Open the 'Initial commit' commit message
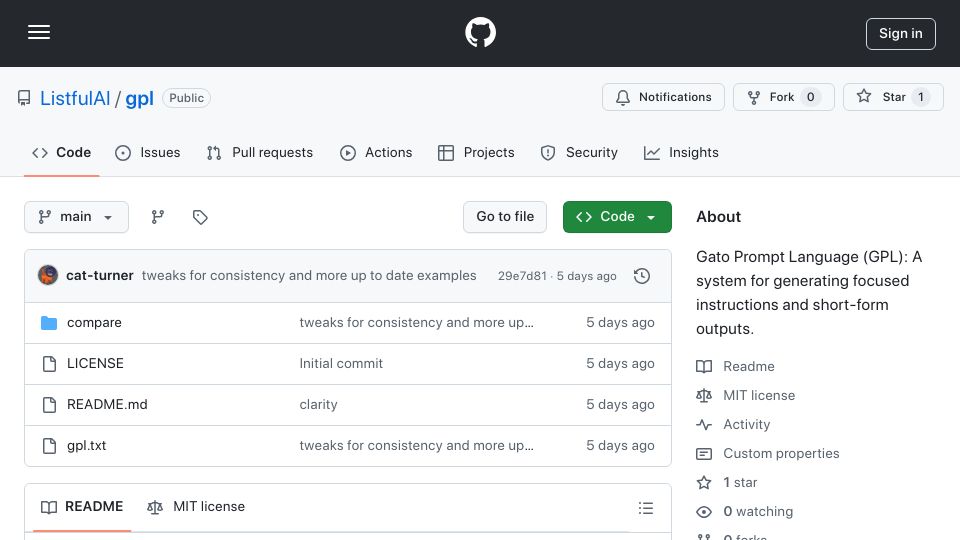The width and height of the screenshot is (960, 540). [x=341, y=364]
